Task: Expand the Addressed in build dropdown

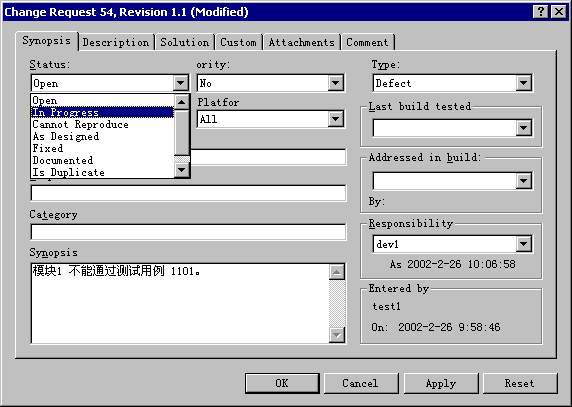Action: [523, 181]
